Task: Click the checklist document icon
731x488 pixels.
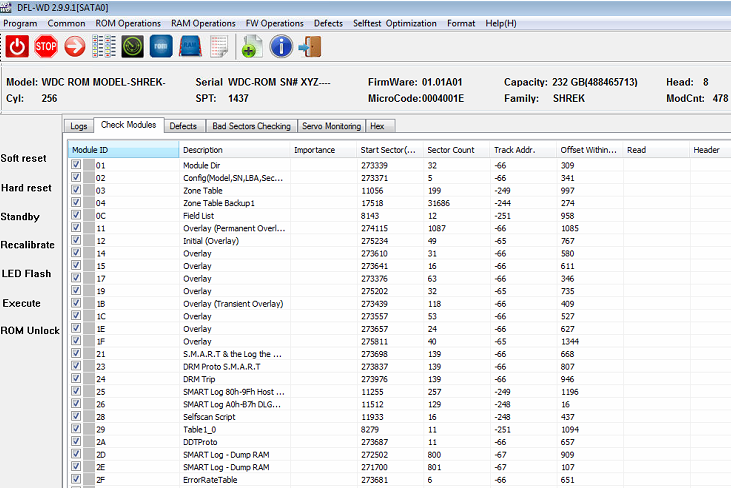Action: (x=219, y=47)
